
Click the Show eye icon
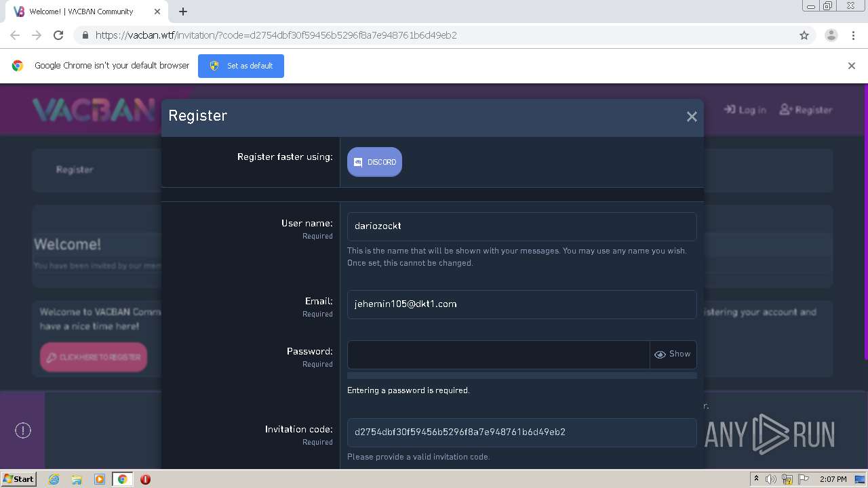click(x=660, y=354)
